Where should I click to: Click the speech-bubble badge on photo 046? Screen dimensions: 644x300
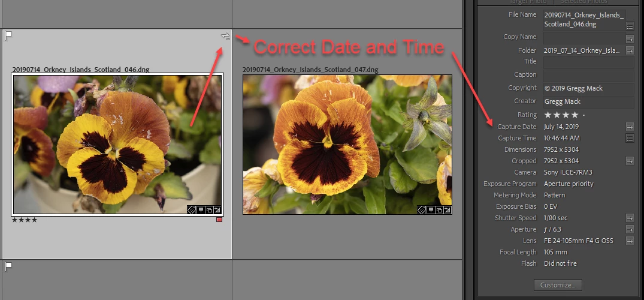[201, 209]
